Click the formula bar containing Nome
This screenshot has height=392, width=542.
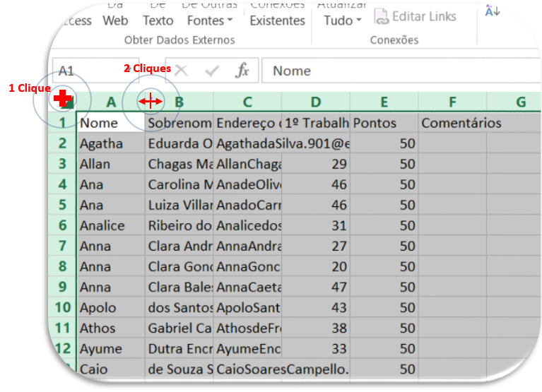pyautogui.click(x=396, y=71)
